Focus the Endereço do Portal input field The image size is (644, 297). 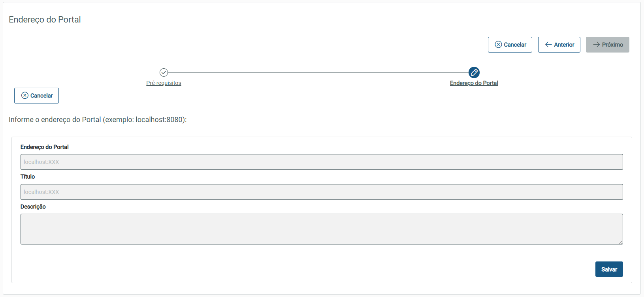coord(322,162)
